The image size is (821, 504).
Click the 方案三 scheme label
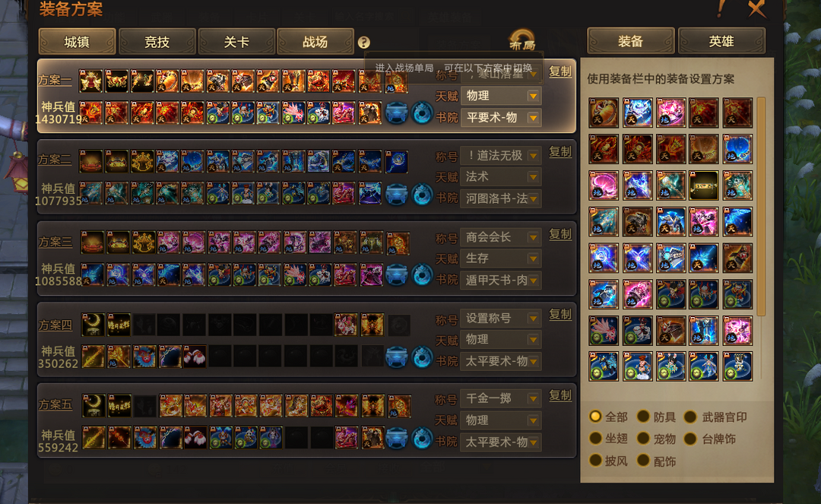coord(55,242)
